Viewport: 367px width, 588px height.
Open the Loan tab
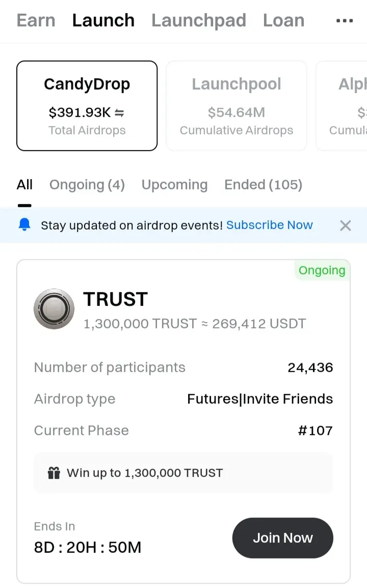coord(283,20)
